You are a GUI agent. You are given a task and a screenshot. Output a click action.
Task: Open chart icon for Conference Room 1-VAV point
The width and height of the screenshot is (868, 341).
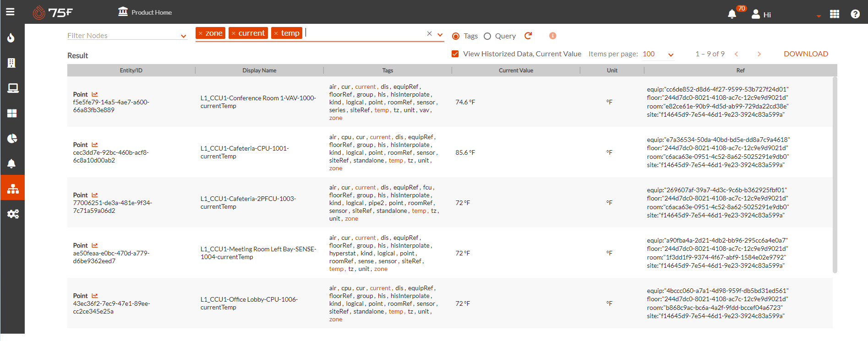(95, 94)
